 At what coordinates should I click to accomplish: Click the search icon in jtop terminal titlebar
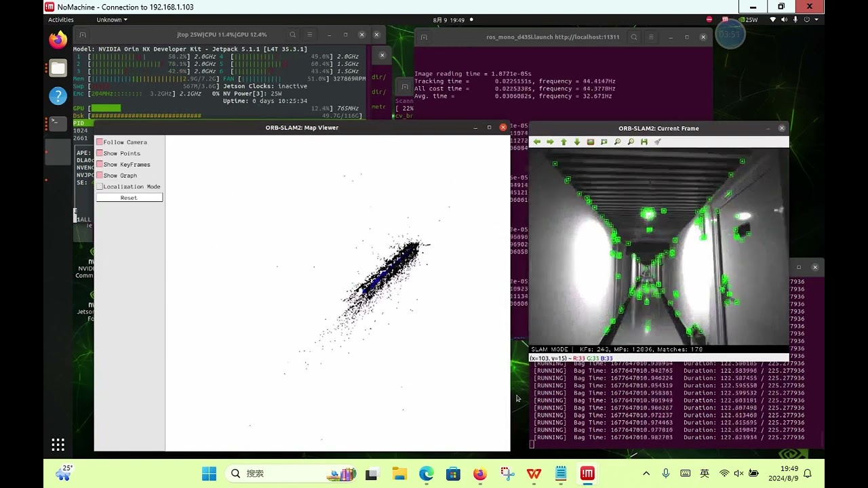tap(293, 35)
